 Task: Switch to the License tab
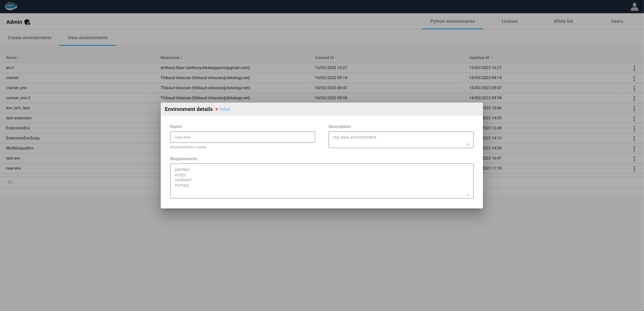[509, 21]
